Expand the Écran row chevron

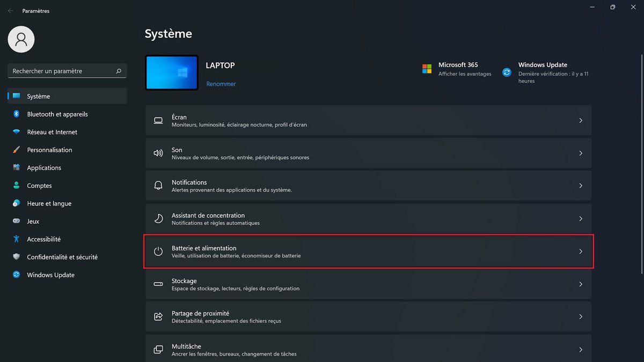(581, 121)
